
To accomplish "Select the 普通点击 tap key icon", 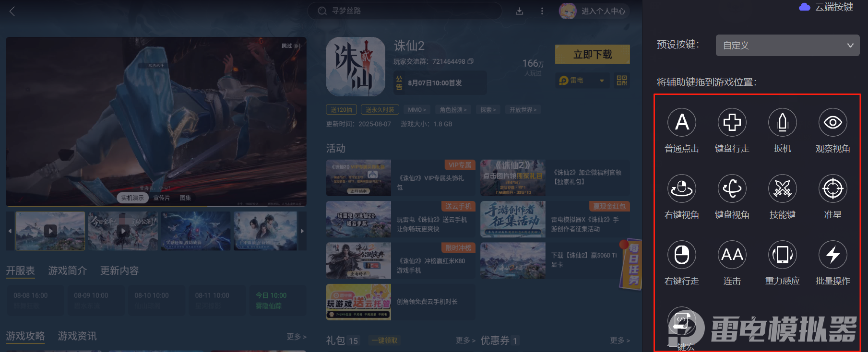I will [682, 122].
